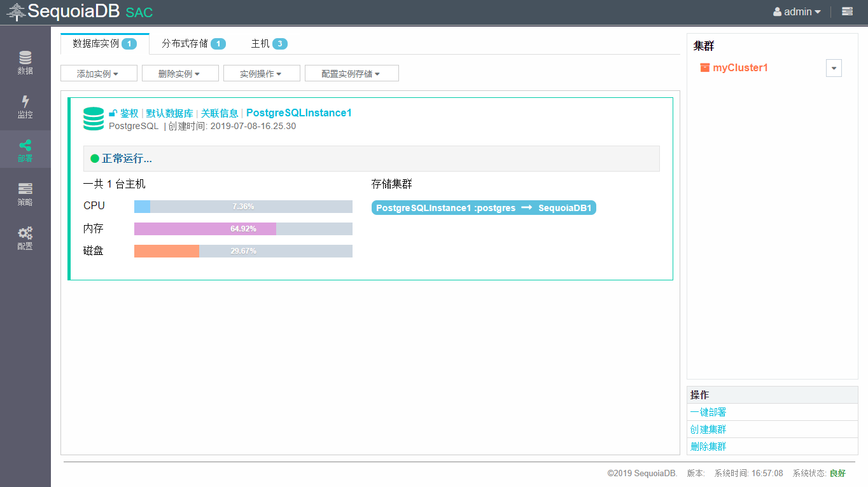Open the 配置实例存储 dropdown

351,74
